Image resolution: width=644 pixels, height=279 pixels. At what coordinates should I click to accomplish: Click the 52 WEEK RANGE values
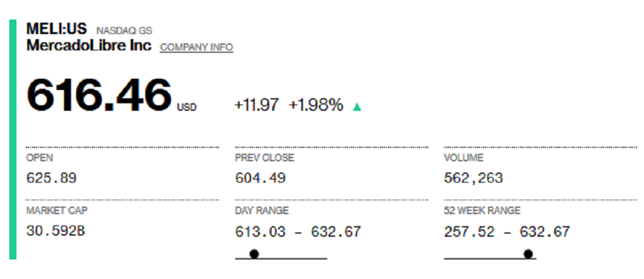coord(507,232)
